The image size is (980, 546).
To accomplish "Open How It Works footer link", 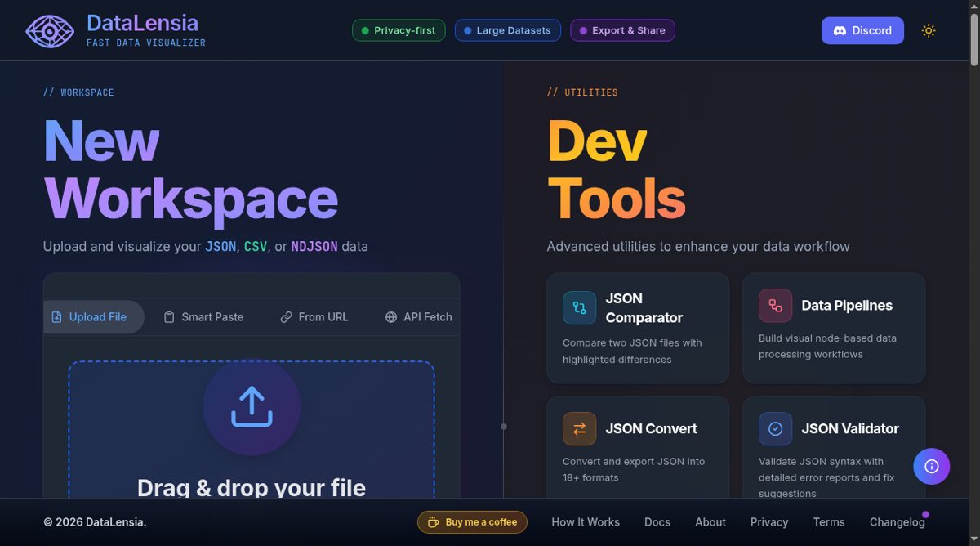I will tap(586, 522).
